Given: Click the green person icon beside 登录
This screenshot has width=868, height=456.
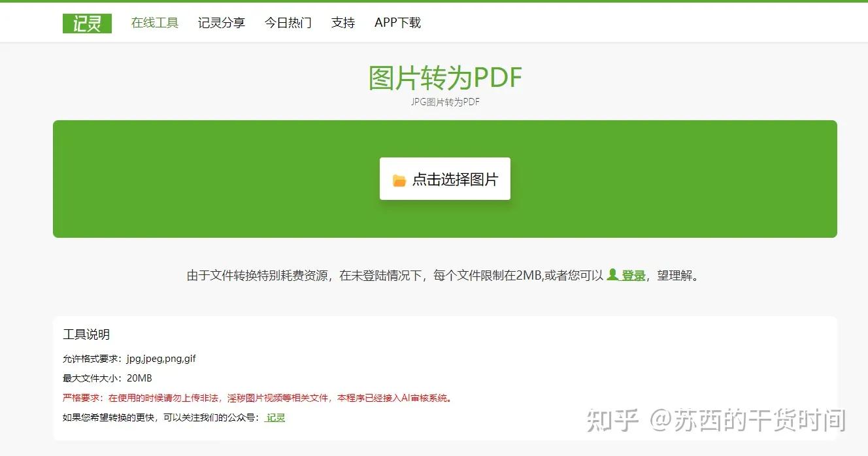Looking at the screenshot, I should [x=612, y=275].
